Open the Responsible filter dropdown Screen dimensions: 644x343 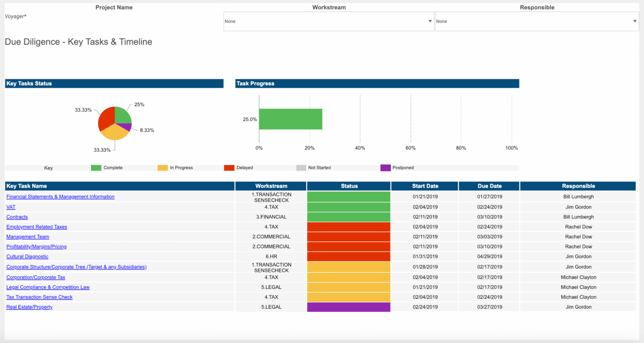[536, 21]
